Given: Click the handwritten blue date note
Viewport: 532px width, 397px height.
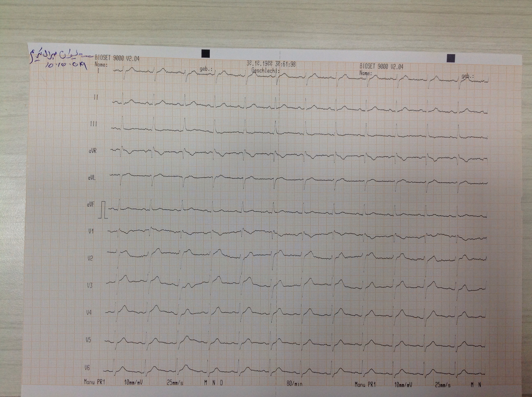Looking at the screenshot, I should click(66, 66).
